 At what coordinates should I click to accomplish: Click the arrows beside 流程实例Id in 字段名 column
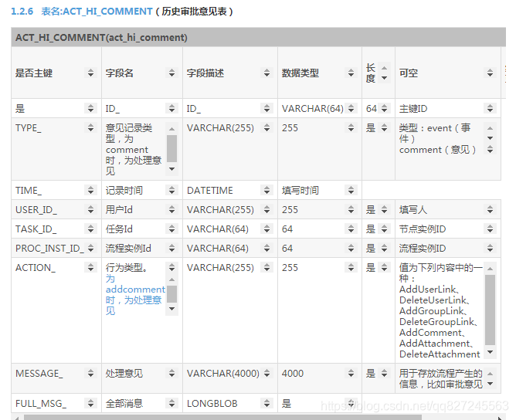171,249
